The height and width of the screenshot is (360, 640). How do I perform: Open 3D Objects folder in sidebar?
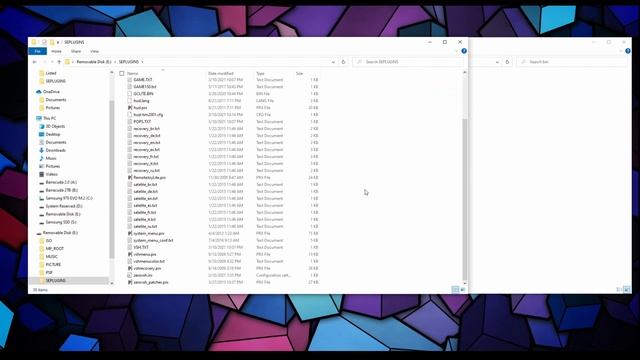[52, 127]
